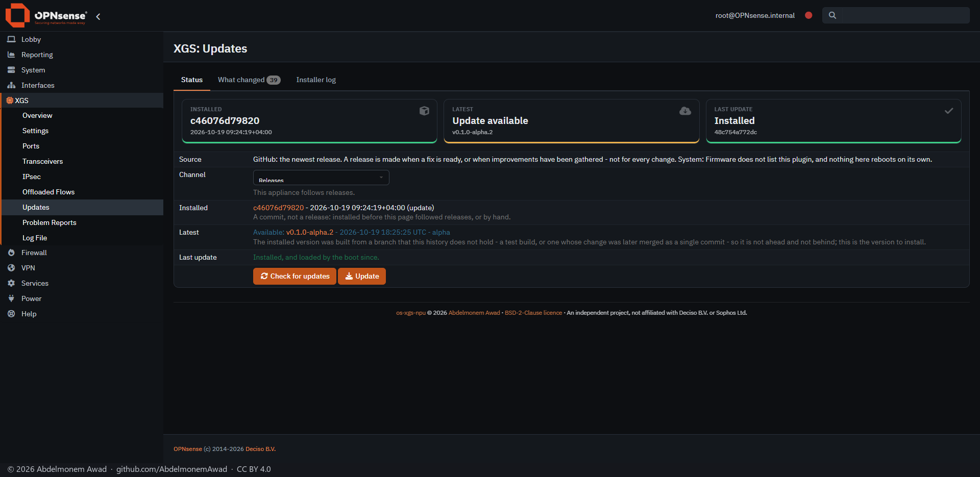Open the c46076d79820 commit link
This screenshot has width=980, height=477.
278,208
